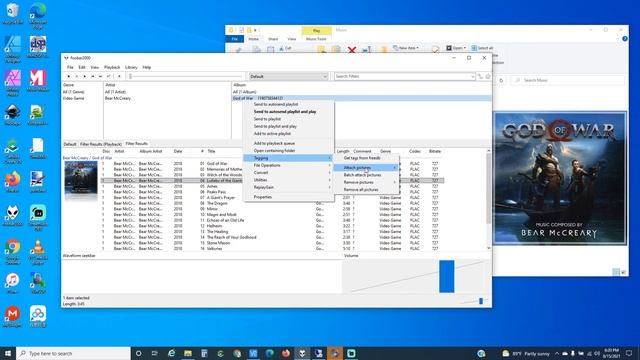Click the red Delete icon in Explorer ribbon

pyautogui.click(x=352, y=50)
